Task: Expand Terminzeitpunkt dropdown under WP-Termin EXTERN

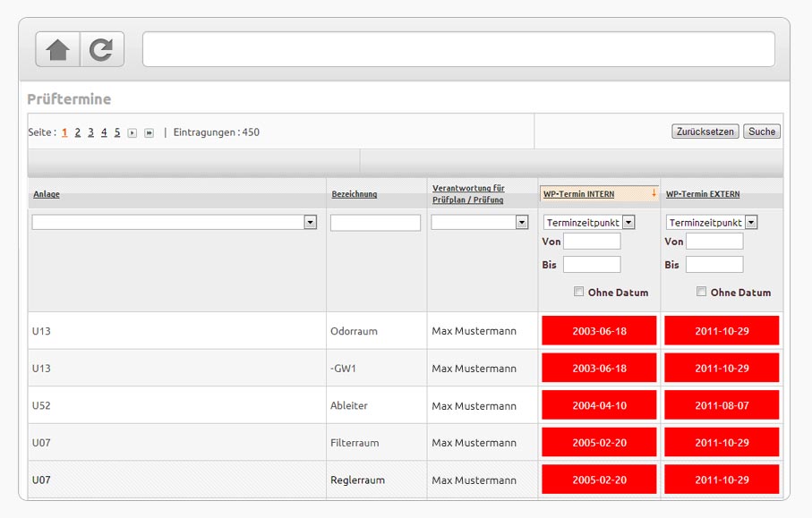Action: tap(751, 223)
